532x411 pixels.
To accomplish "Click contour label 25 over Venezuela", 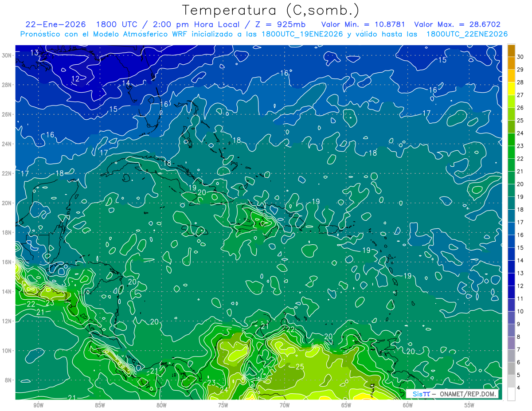I will [300, 367].
